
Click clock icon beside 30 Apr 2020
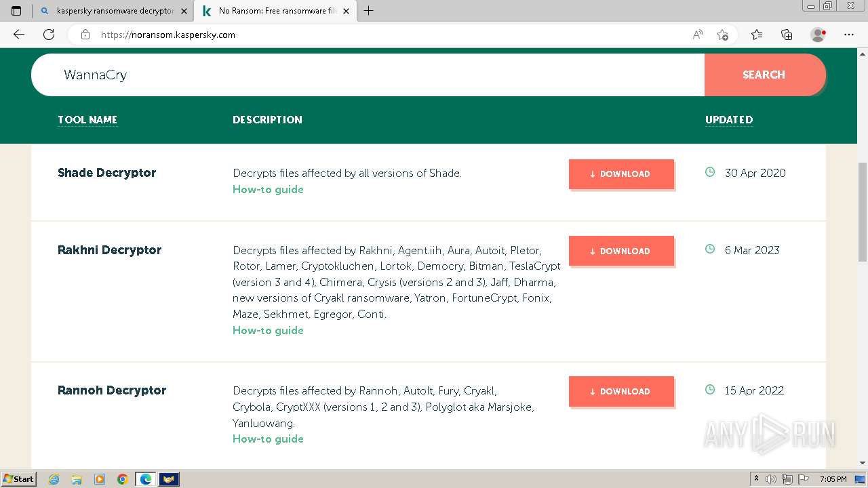coord(710,172)
